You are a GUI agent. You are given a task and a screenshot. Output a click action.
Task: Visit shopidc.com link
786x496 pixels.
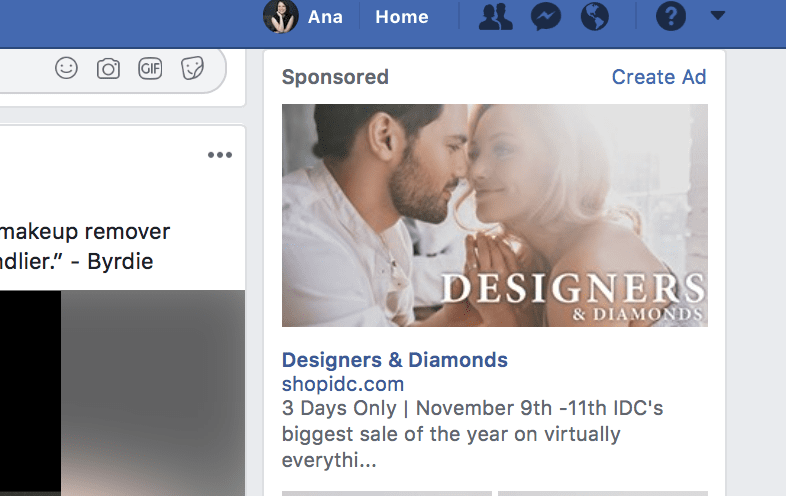[343, 384]
